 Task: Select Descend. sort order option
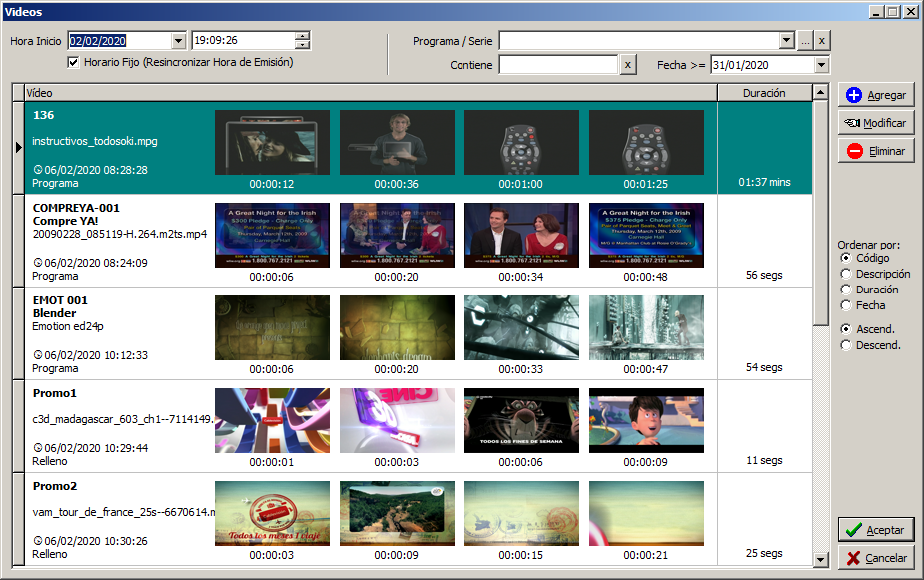pyautogui.click(x=846, y=345)
